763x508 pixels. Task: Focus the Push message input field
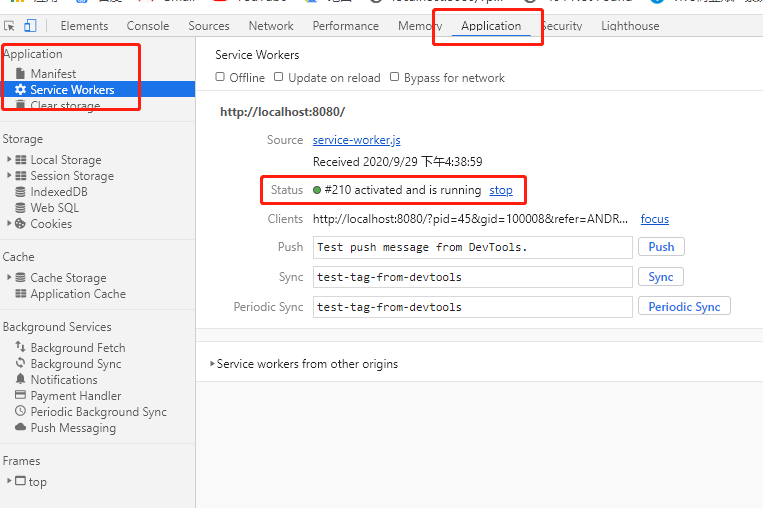point(472,247)
